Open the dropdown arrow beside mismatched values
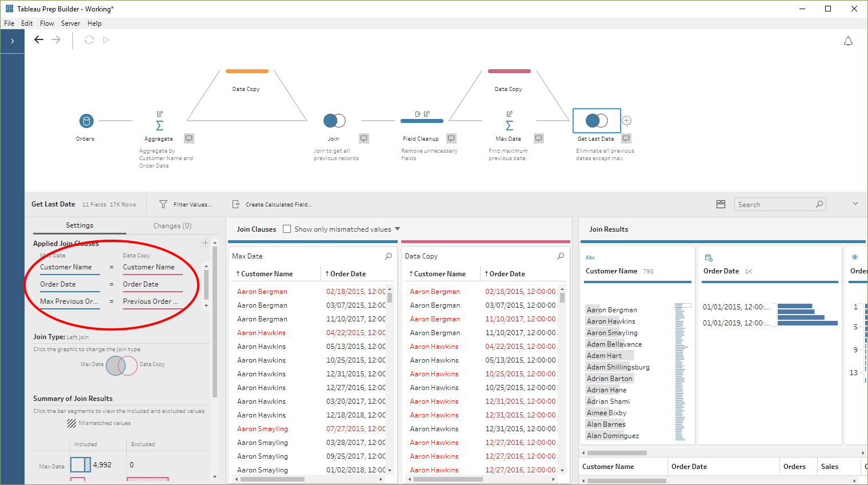 pos(397,229)
